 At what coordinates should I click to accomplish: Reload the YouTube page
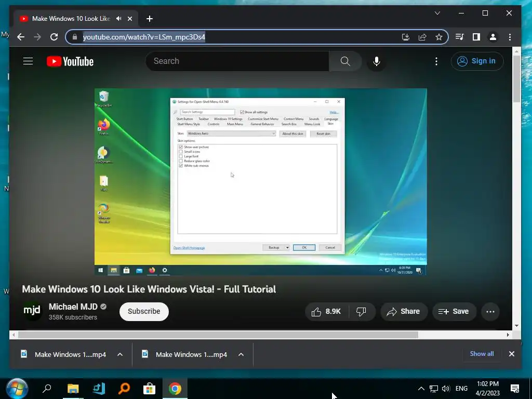pyautogui.click(x=54, y=37)
